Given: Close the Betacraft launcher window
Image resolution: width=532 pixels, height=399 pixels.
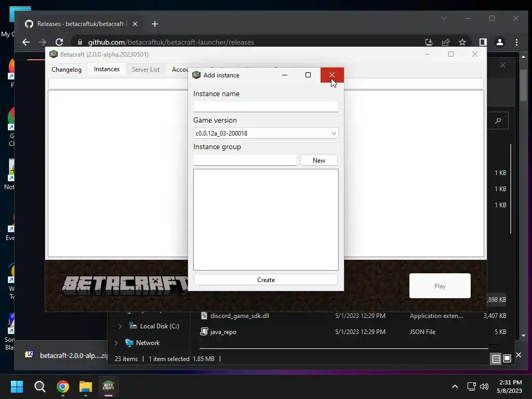Looking at the screenshot, I should coord(475,54).
